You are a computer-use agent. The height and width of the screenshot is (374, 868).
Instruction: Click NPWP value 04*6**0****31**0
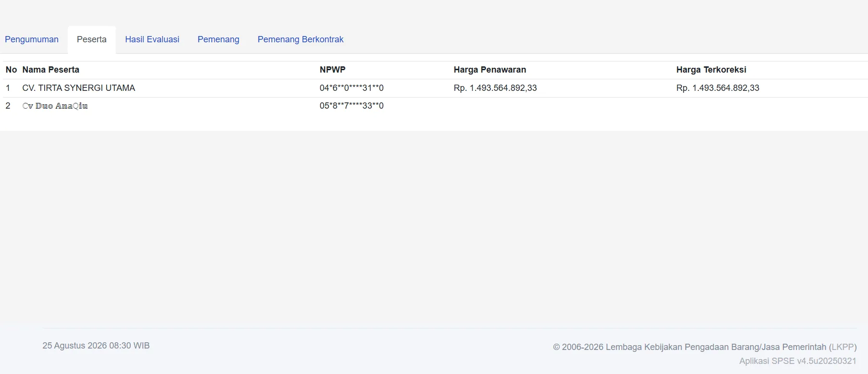[x=352, y=88]
